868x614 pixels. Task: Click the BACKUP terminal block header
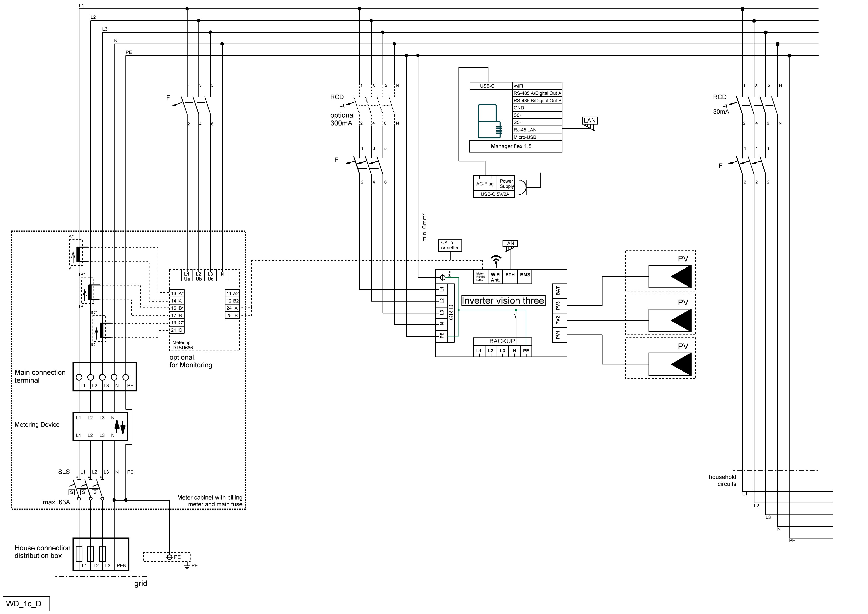pos(502,341)
